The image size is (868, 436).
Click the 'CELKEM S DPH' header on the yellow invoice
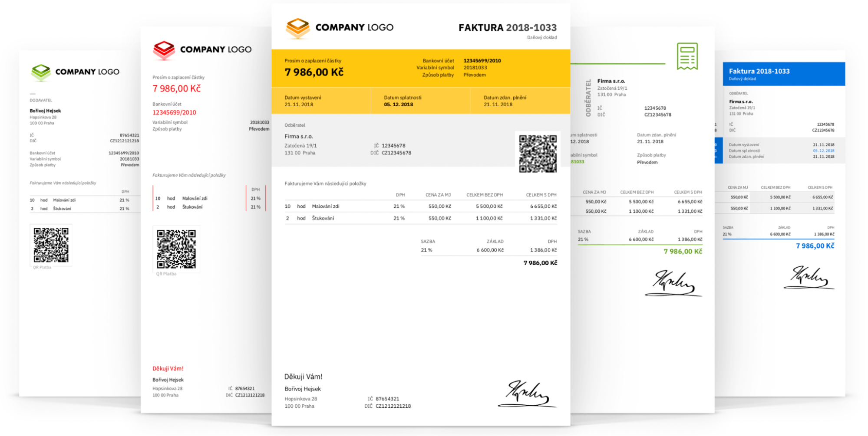[x=541, y=195]
